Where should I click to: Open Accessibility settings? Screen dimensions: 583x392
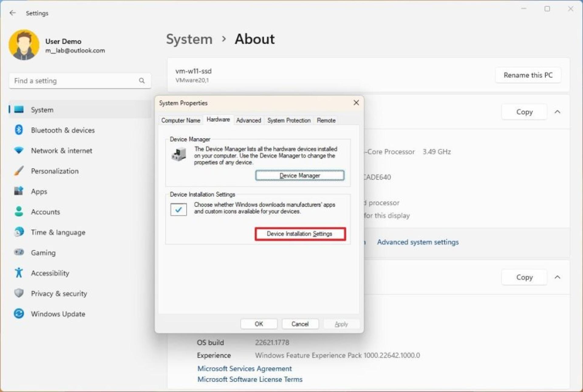(80, 273)
